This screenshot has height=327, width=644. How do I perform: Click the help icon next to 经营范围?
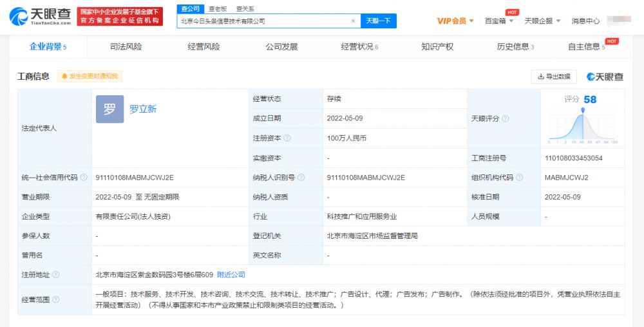point(56,299)
